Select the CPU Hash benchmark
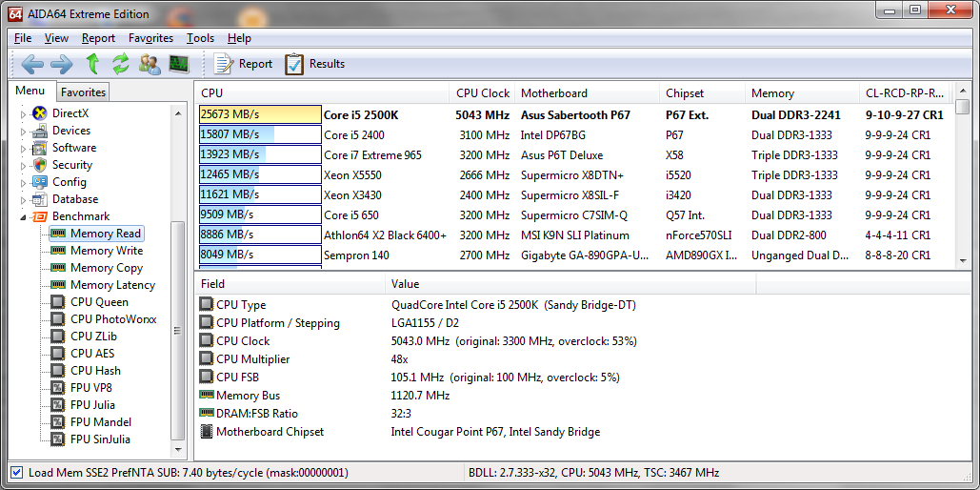This screenshot has width=980, height=490. pyautogui.click(x=86, y=371)
